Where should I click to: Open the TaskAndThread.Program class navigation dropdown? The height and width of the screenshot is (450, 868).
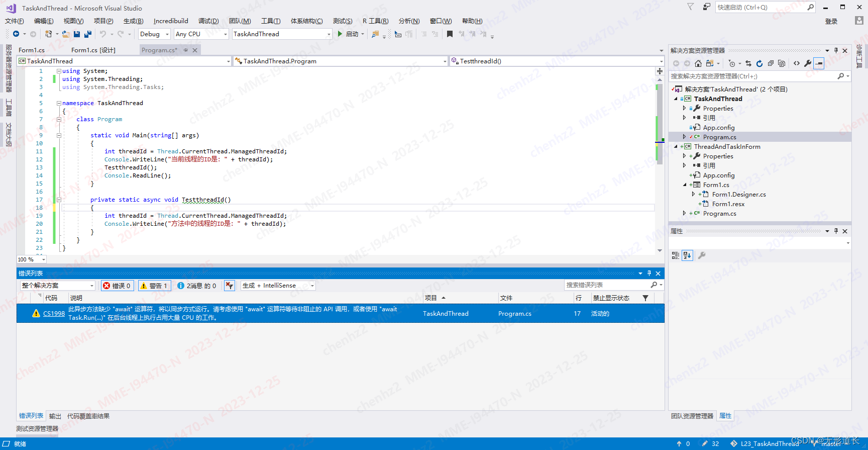[341, 61]
